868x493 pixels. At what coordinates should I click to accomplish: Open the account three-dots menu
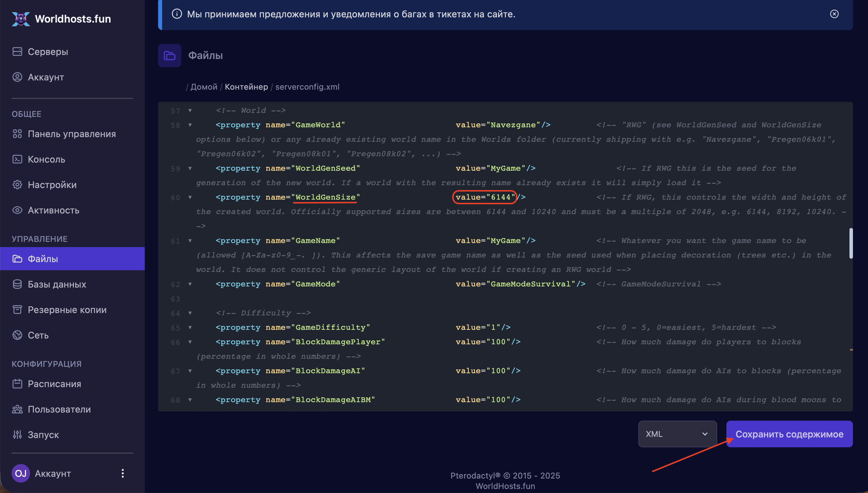[123, 473]
